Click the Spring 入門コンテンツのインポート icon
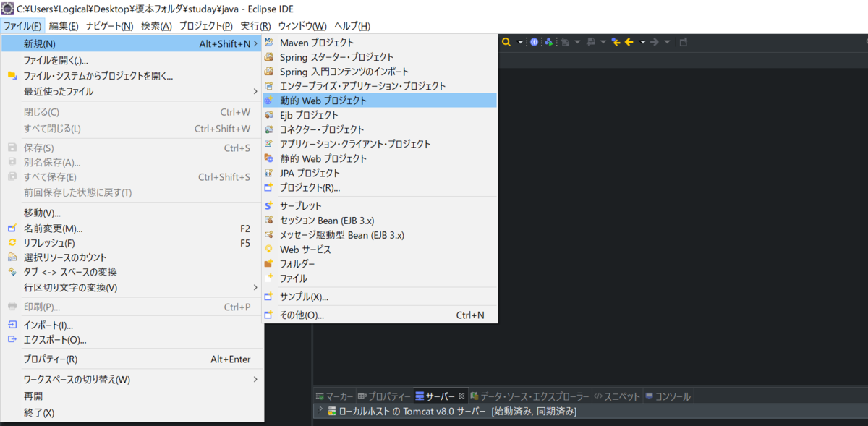This screenshot has height=426, width=868. (x=269, y=72)
